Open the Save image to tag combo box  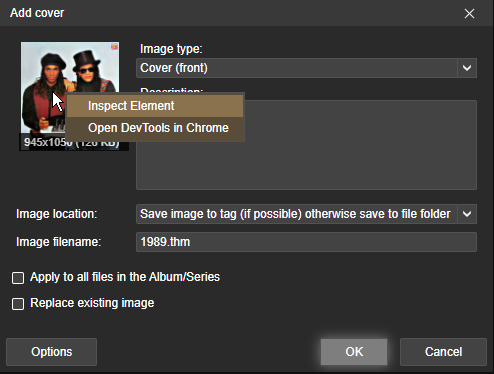[x=306, y=214]
